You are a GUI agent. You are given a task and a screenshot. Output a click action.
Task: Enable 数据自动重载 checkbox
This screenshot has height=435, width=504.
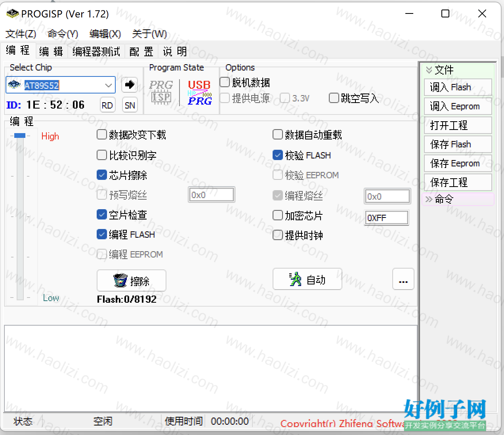pyautogui.click(x=278, y=135)
